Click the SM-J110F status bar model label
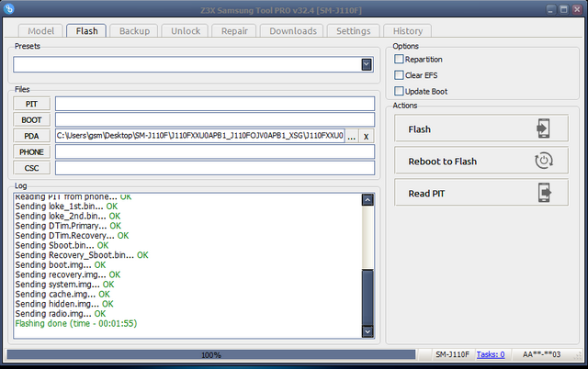Screen dimensions: 588x369 (x=452, y=354)
